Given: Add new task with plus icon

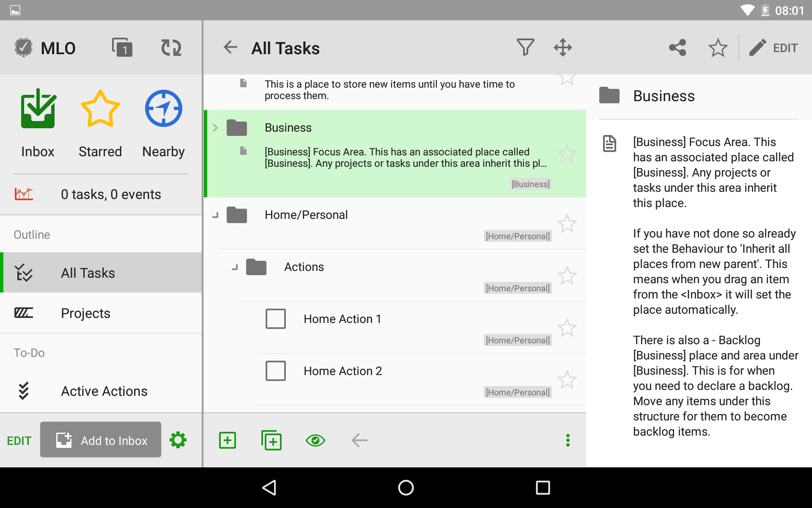Looking at the screenshot, I should [228, 440].
